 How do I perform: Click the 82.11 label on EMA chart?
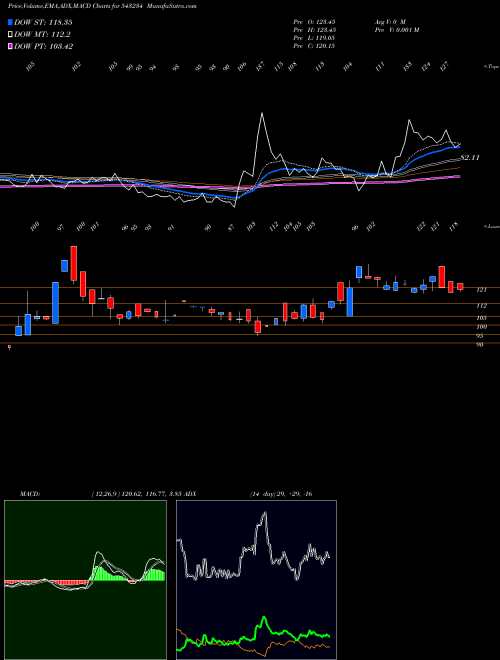pyautogui.click(x=470, y=157)
